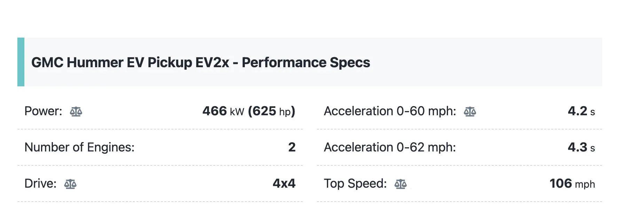The width and height of the screenshot is (644, 211).
Task: Click the GMC Hummer EV Pickup EV2x heading
Action: 201,62
